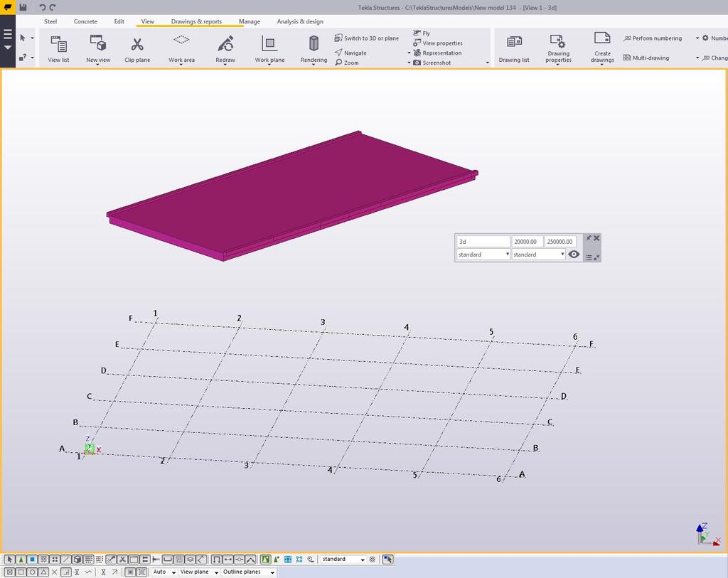Toggle Select connections switch
Viewport: 728px width, 578px height.
pos(21,560)
